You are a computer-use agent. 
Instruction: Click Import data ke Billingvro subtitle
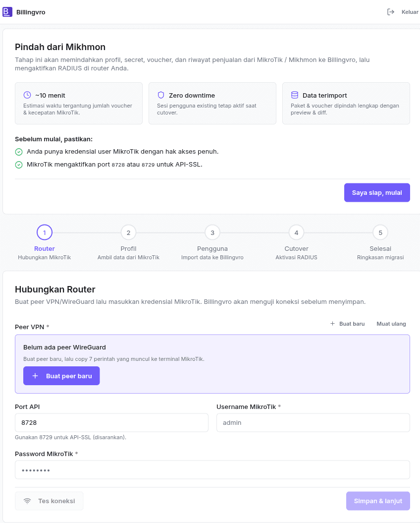click(212, 257)
